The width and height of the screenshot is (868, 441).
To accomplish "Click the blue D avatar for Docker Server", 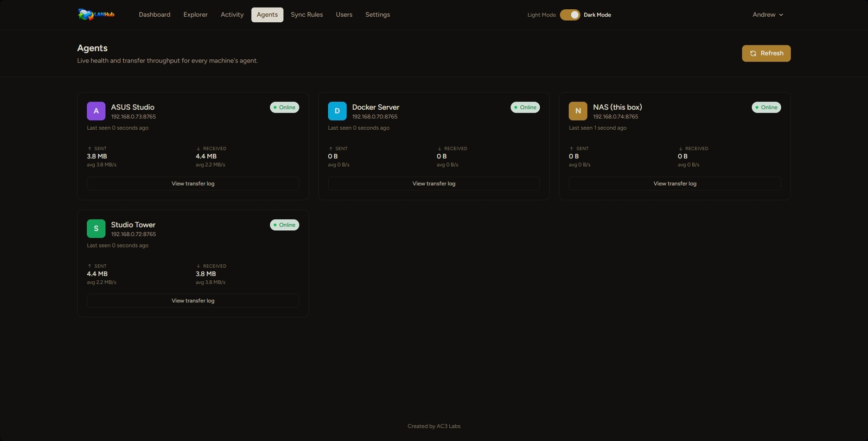I will click(337, 111).
